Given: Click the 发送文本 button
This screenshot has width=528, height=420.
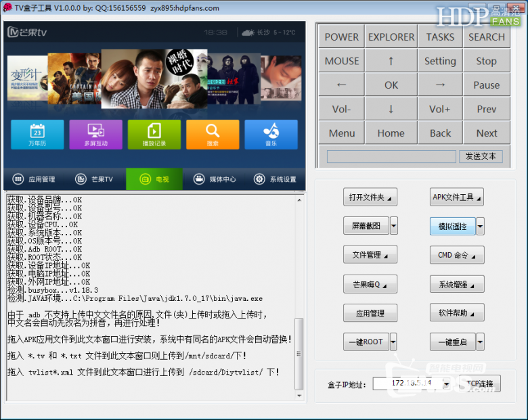Looking at the screenshot, I should point(481,156).
